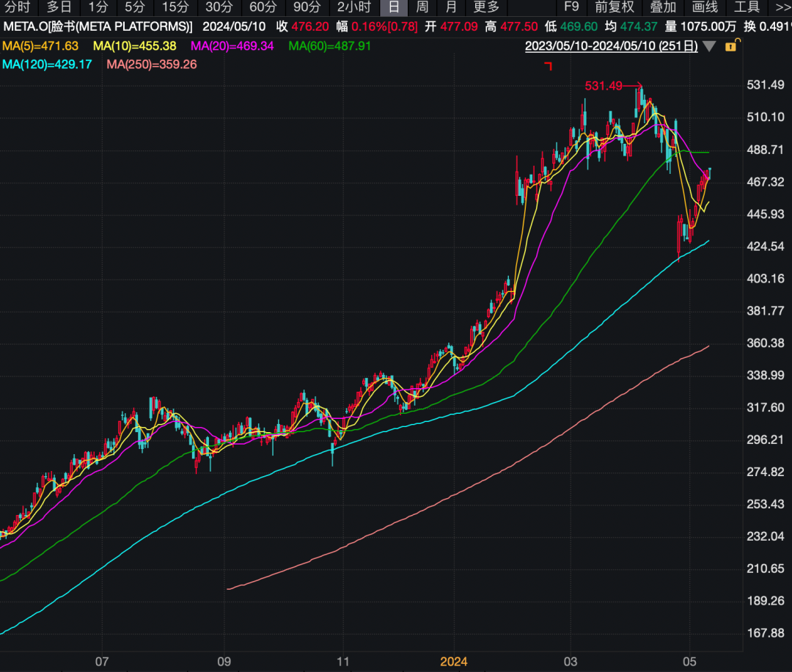Click the 2023/05/10-2024/05/10 date range link
The image size is (792, 672).
pyautogui.click(x=610, y=46)
